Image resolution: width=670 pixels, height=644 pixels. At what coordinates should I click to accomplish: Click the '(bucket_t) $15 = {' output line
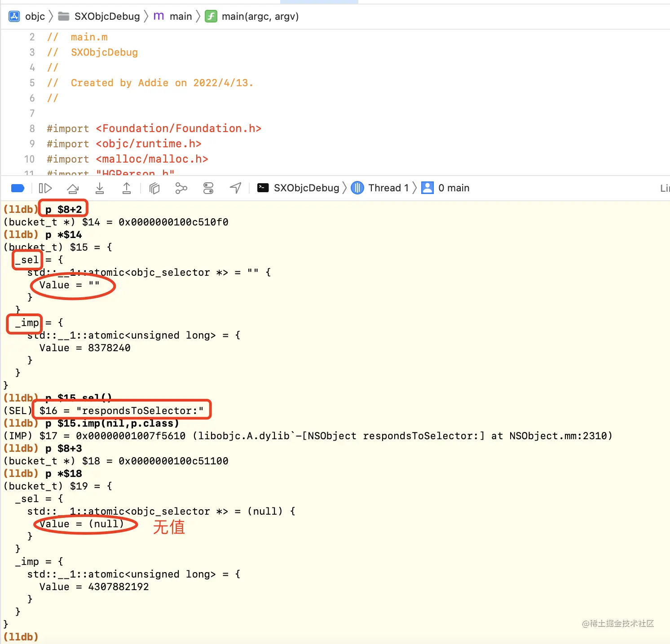tap(58, 247)
